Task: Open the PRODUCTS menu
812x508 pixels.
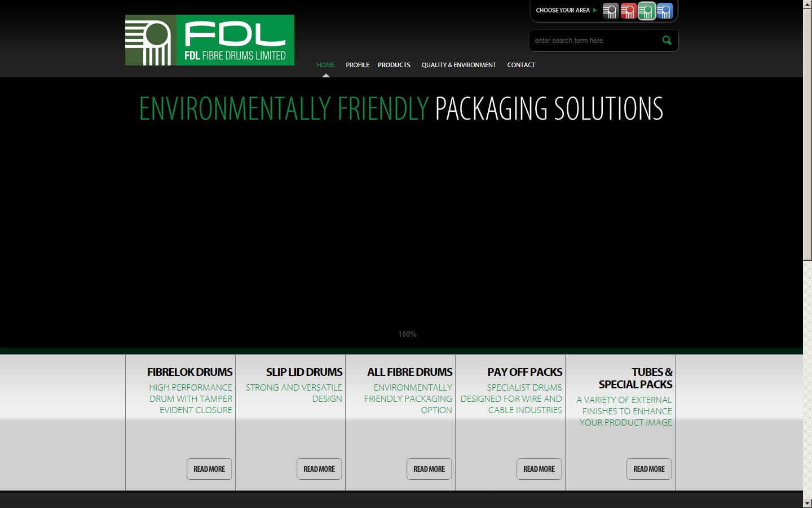Action: 394,64
